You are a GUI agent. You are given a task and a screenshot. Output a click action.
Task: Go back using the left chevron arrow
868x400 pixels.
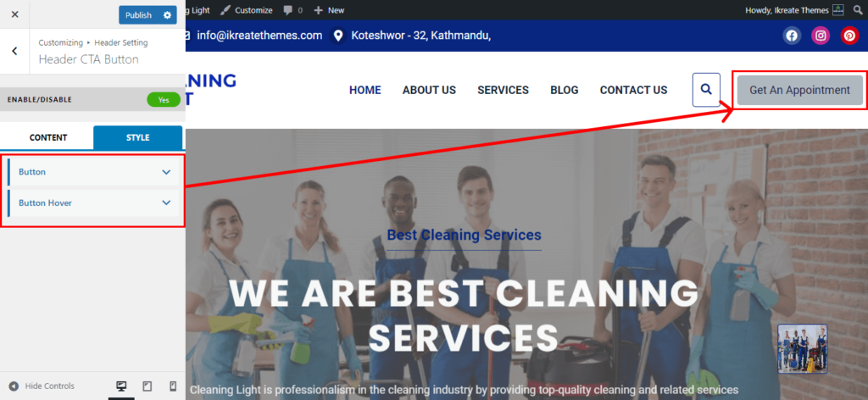click(14, 51)
